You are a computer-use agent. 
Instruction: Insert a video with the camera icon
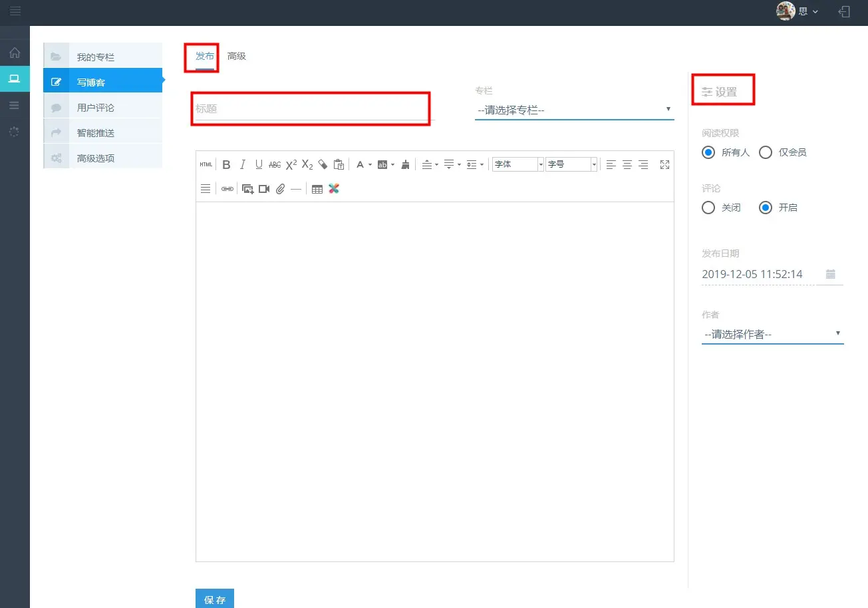point(264,189)
